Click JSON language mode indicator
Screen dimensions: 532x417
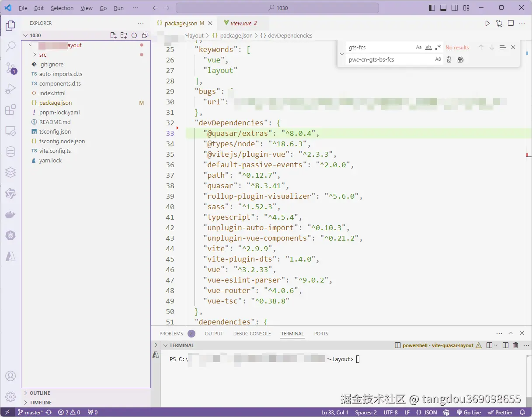point(431,412)
